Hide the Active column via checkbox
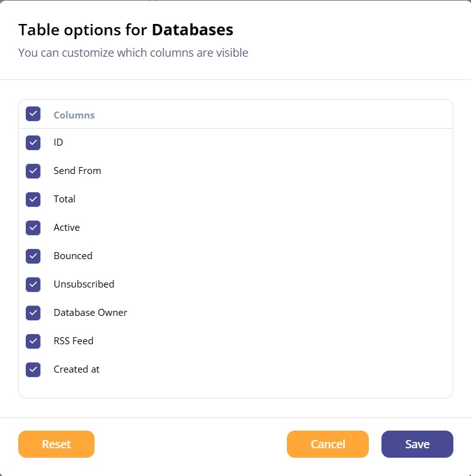The image size is (471, 476). coord(33,228)
